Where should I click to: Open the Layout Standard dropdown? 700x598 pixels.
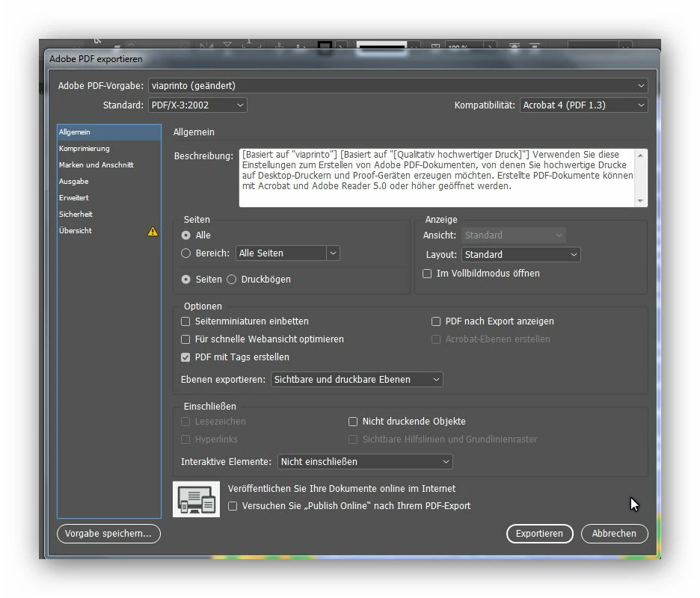521,255
